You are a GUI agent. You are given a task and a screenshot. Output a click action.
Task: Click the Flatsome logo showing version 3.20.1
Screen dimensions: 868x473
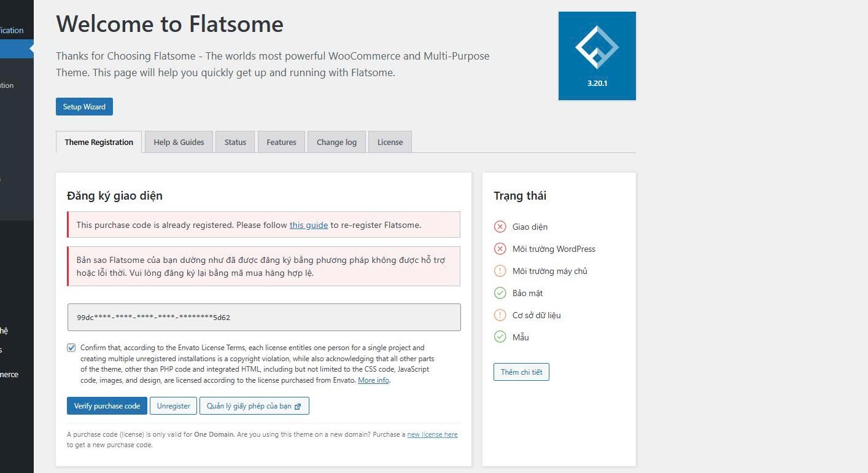[597, 55]
